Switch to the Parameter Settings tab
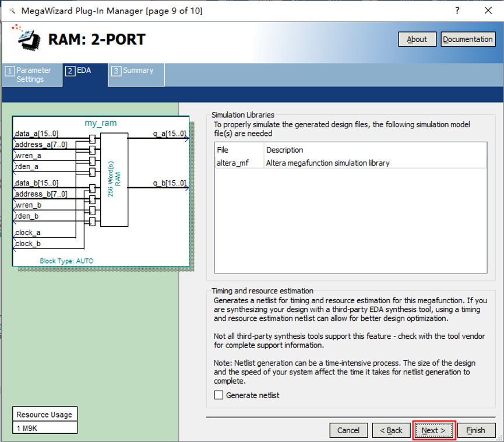 [x=32, y=75]
